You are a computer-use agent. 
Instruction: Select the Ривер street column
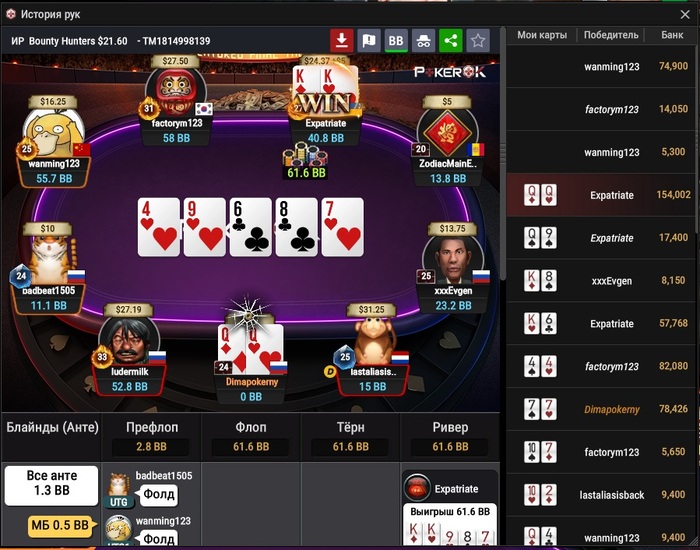pyautogui.click(x=450, y=437)
